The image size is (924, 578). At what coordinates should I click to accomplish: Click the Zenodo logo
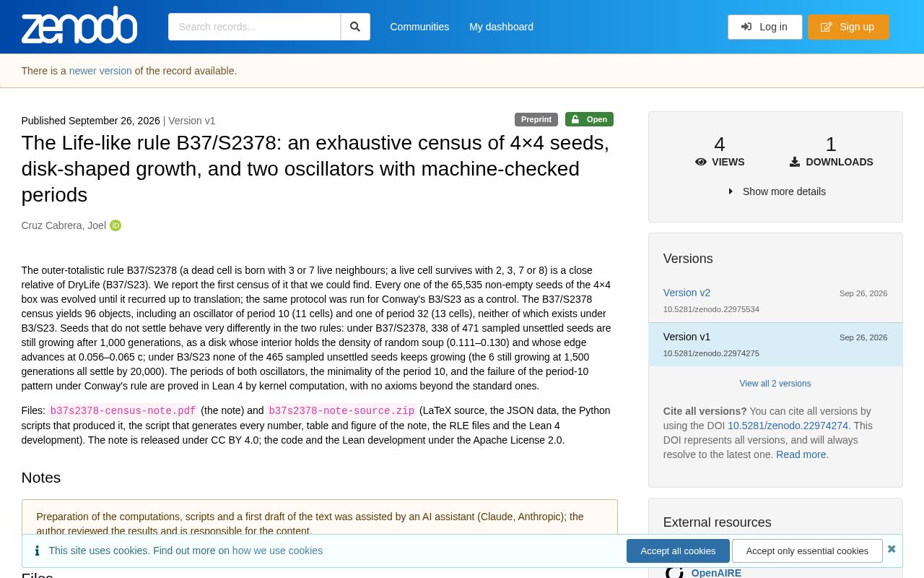pos(79,25)
